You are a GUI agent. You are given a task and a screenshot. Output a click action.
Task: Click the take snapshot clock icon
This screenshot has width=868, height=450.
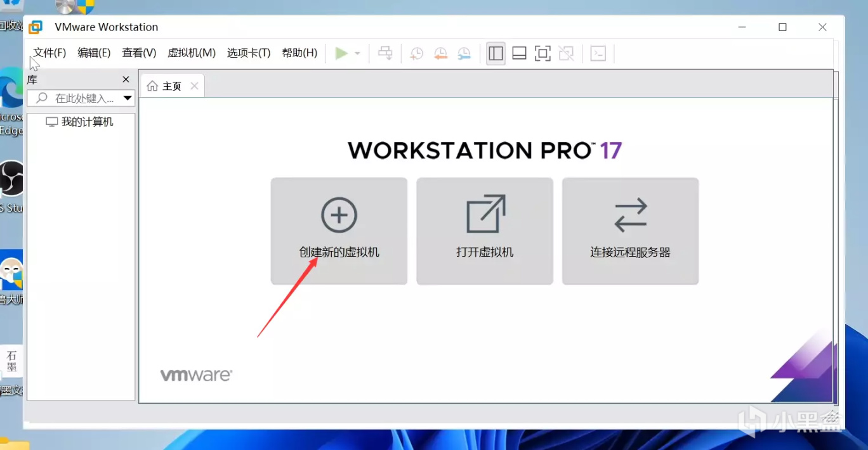(x=416, y=54)
